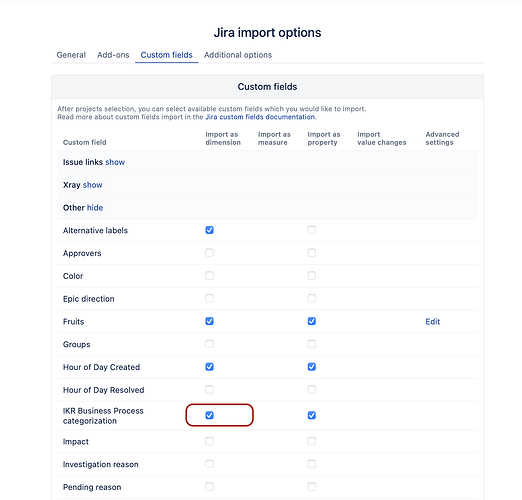Show the Xray custom fields section
This screenshot has height=500, width=522.
(x=92, y=185)
